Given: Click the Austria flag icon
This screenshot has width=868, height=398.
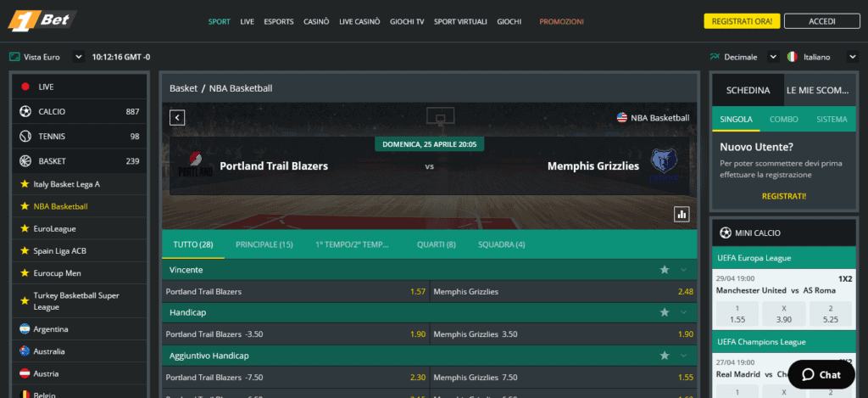Looking at the screenshot, I should tap(25, 373).
